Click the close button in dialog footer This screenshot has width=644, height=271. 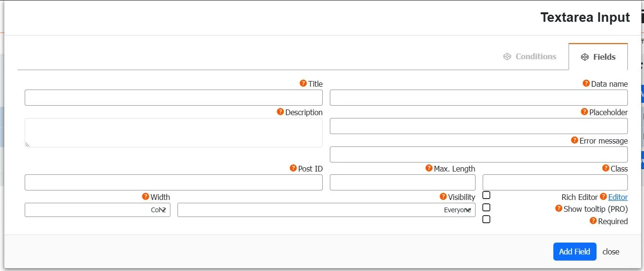[x=611, y=252]
